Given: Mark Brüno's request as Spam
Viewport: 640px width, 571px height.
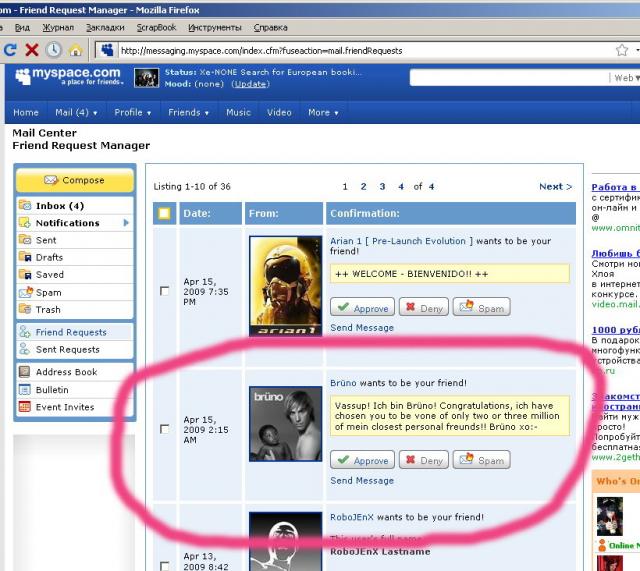Looking at the screenshot, I should [x=481, y=460].
